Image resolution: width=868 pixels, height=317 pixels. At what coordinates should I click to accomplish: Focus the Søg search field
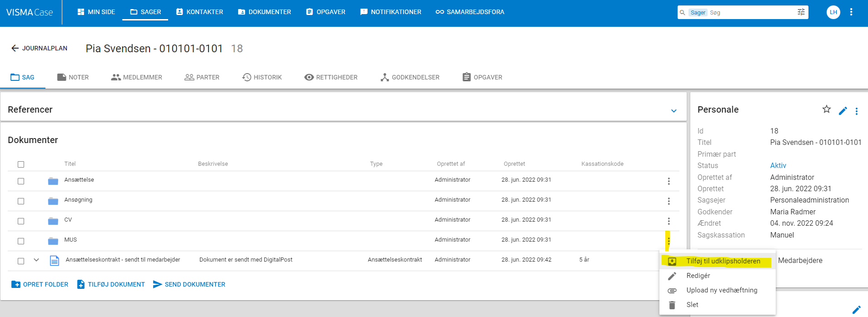tap(752, 13)
